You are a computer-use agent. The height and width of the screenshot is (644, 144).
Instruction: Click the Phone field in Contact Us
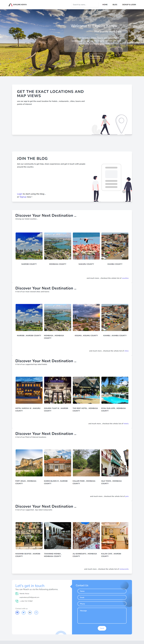(102, 604)
